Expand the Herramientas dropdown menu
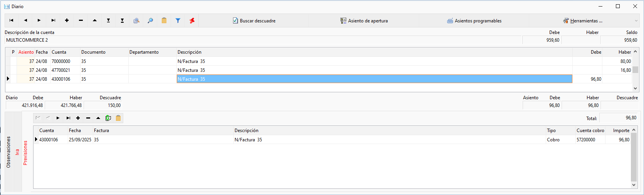 click(582, 21)
